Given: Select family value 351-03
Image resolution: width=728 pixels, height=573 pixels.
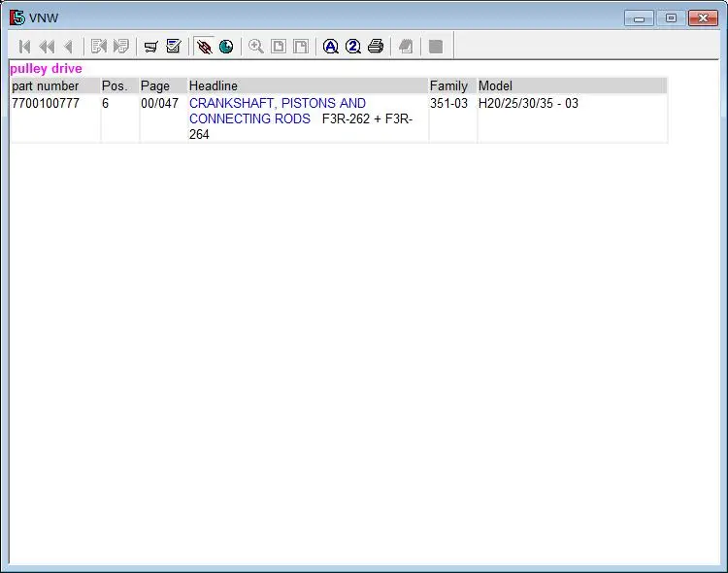Looking at the screenshot, I should (x=448, y=103).
